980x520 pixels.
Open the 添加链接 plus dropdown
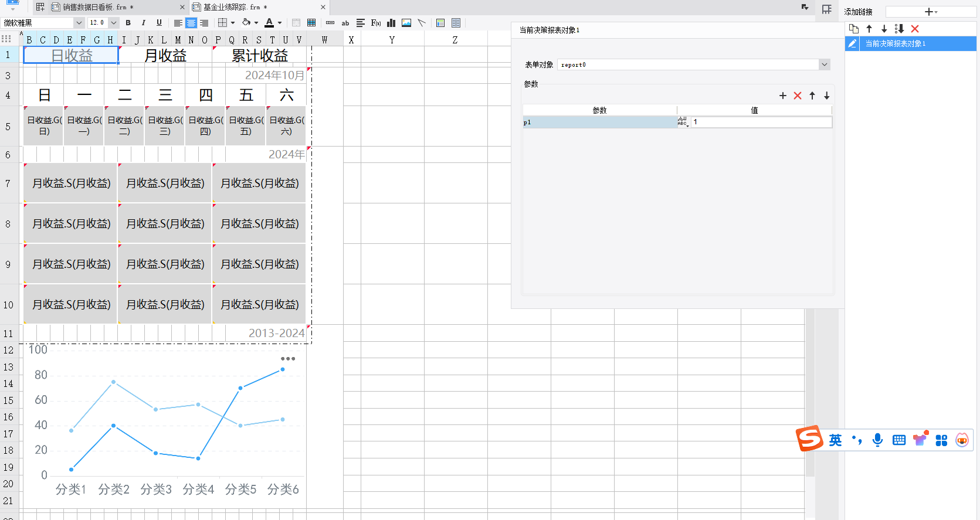pyautogui.click(x=931, y=12)
